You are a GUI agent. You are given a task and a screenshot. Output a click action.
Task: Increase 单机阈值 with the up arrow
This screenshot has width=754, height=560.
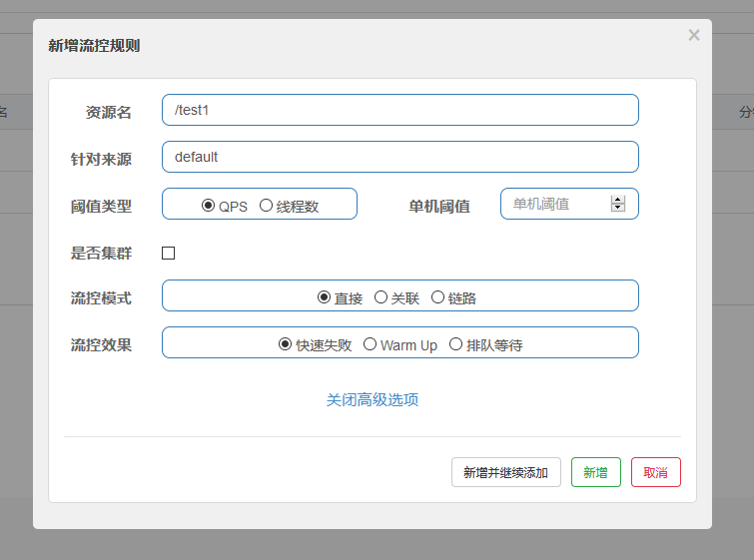(618, 200)
